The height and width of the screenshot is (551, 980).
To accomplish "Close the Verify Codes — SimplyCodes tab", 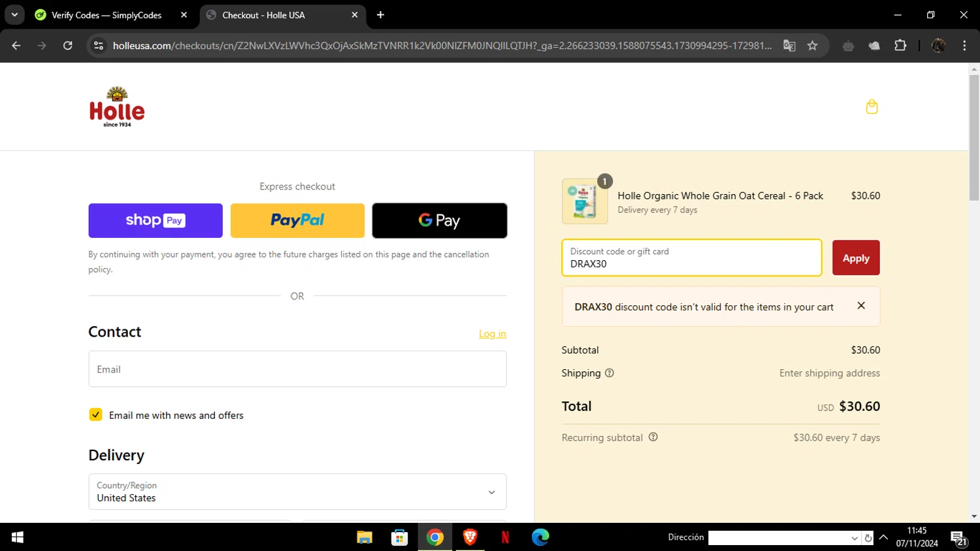I will point(184,14).
